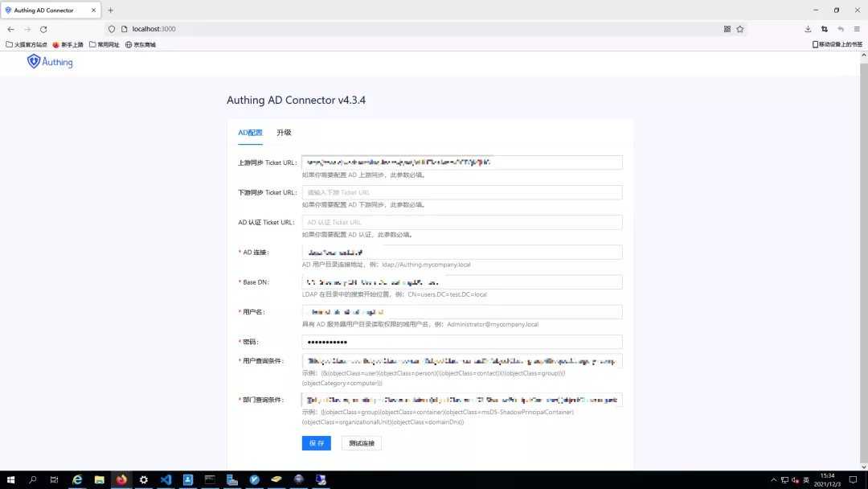Open the 火狐官方站点 bookmark folder
868x489 pixels.
coord(27,44)
